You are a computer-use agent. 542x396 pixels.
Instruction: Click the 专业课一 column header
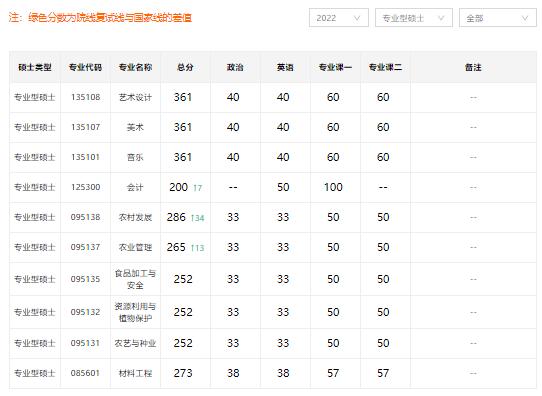[x=335, y=67]
